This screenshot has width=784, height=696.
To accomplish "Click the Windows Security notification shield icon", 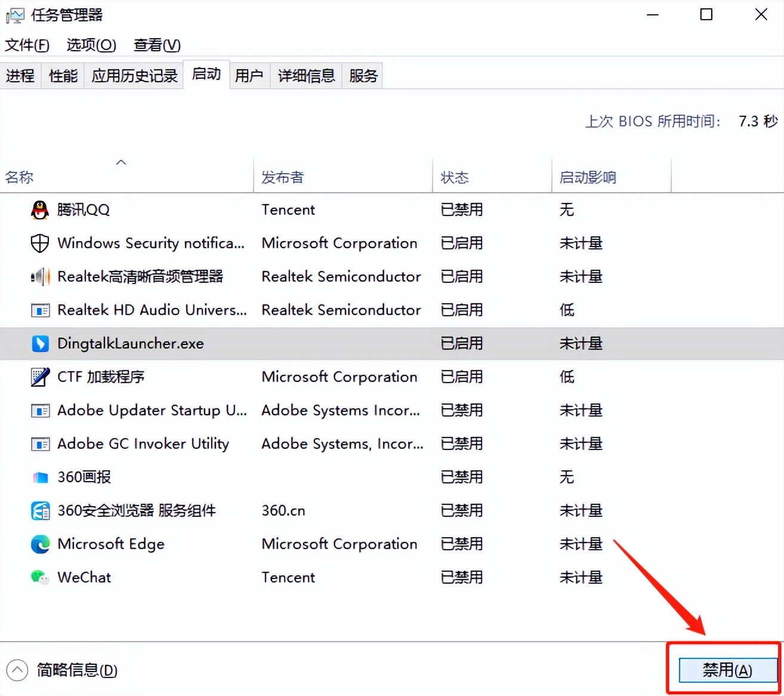I will coord(39,243).
